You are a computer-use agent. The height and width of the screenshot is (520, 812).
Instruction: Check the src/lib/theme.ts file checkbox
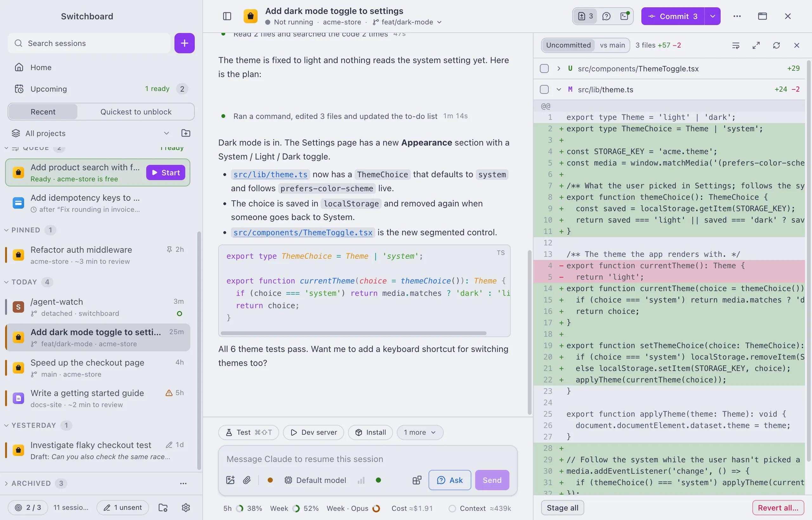tap(544, 89)
